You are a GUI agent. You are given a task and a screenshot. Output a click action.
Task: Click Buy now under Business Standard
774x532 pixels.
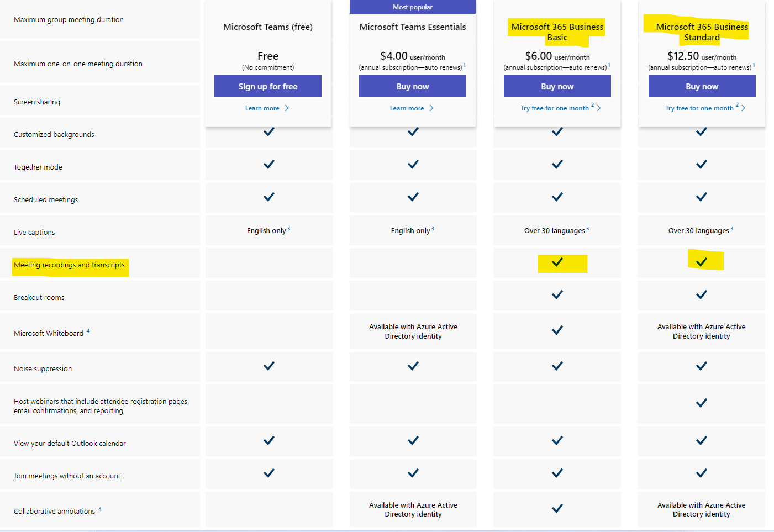[702, 86]
